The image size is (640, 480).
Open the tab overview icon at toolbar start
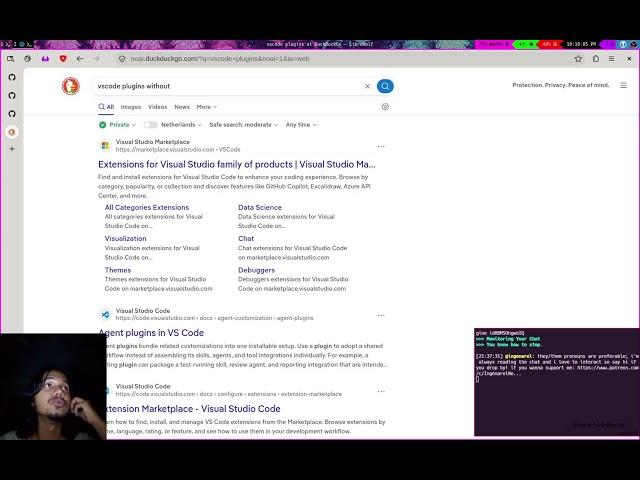[x=10, y=59]
